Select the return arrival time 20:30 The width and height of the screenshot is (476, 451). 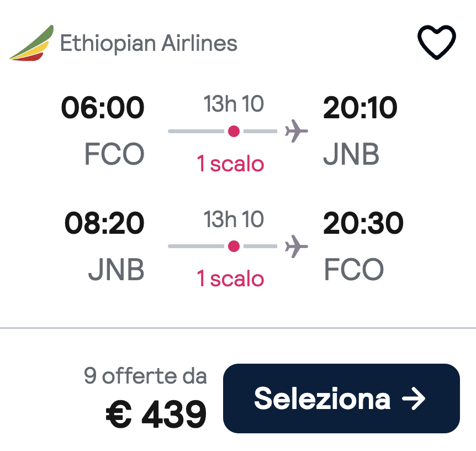coord(363,223)
